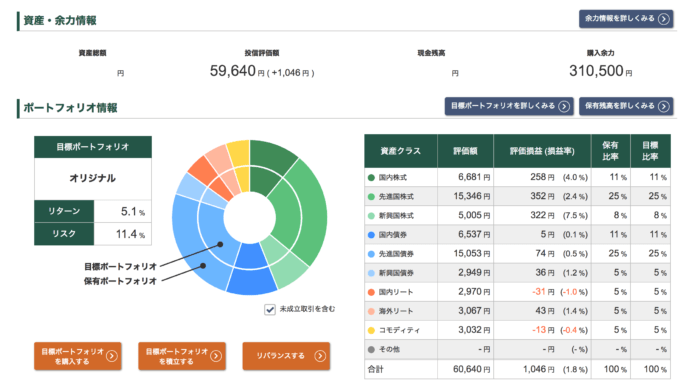The height and width of the screenshot is (389, 680).
Task: Click 合計 total row label
Action: [376, 369]
